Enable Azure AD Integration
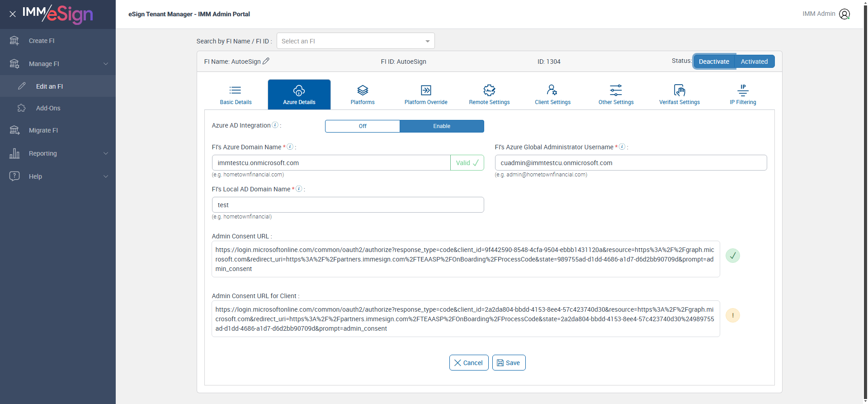Screen dimensions: 868x404 point(442,126)
